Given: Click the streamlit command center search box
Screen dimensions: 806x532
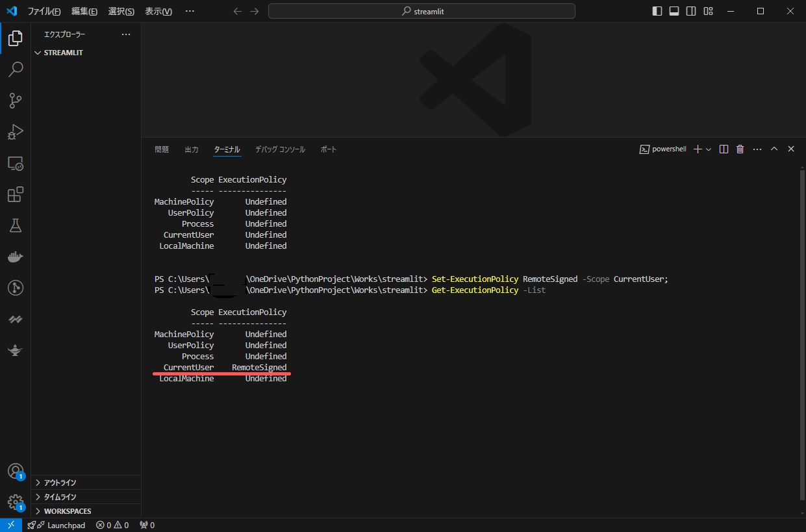Looking at the screenshot, I should (422, 11).
